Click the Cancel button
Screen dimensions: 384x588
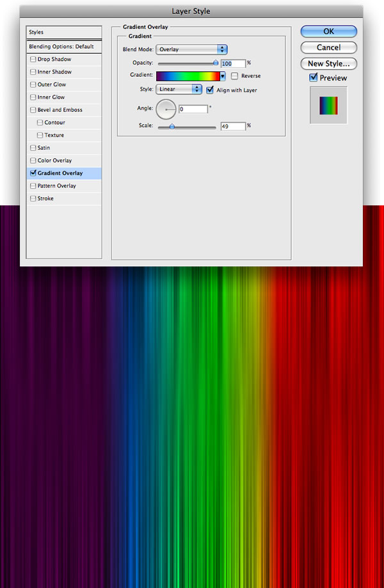pyautogui.click(x=328, y=47)
